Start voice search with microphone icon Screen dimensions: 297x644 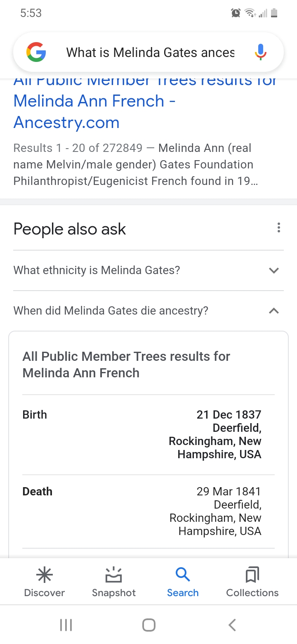260,52
